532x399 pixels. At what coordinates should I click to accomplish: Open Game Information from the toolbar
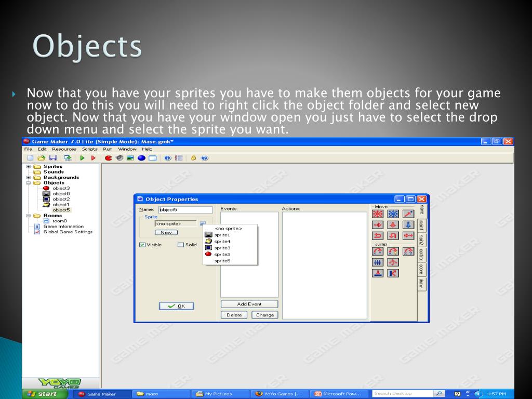tap(168, 158)
